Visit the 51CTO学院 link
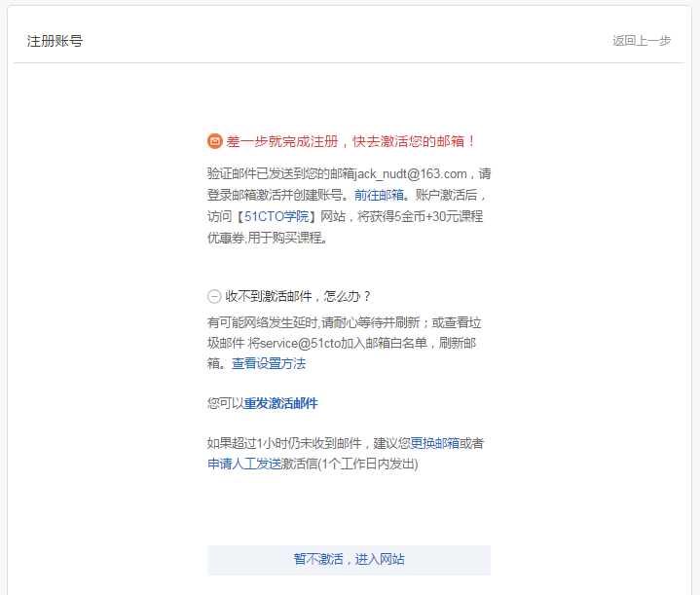 pyautogui.click(x=276, y=216)
